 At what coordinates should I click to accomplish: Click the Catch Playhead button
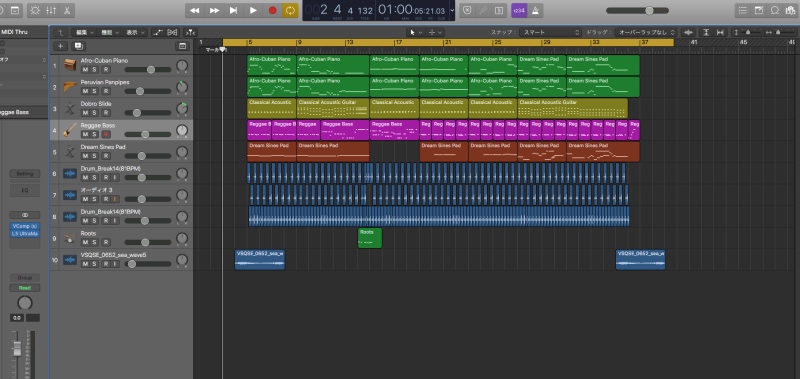pos(190,32)
